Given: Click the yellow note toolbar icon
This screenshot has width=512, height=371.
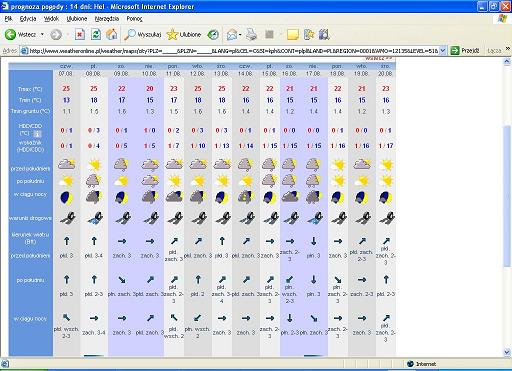Looking at the screenshot, I should pos(293,34).
